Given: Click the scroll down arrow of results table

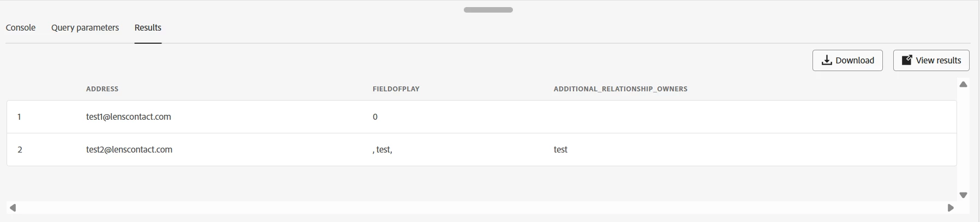Looking at the screenshot, I should click(963, 195).
